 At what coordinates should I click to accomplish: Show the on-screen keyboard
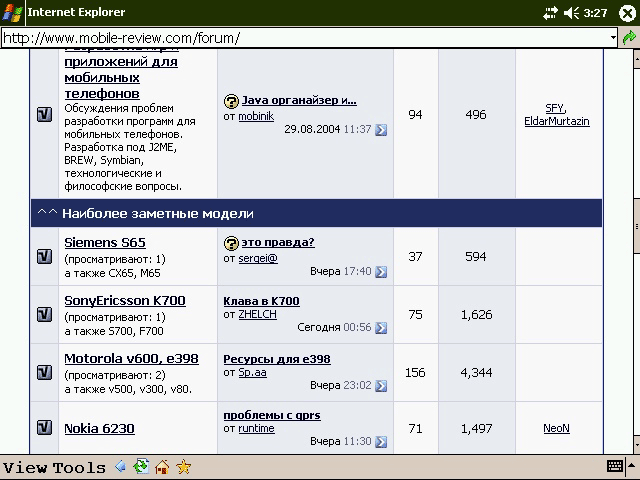tap(614, 466)
